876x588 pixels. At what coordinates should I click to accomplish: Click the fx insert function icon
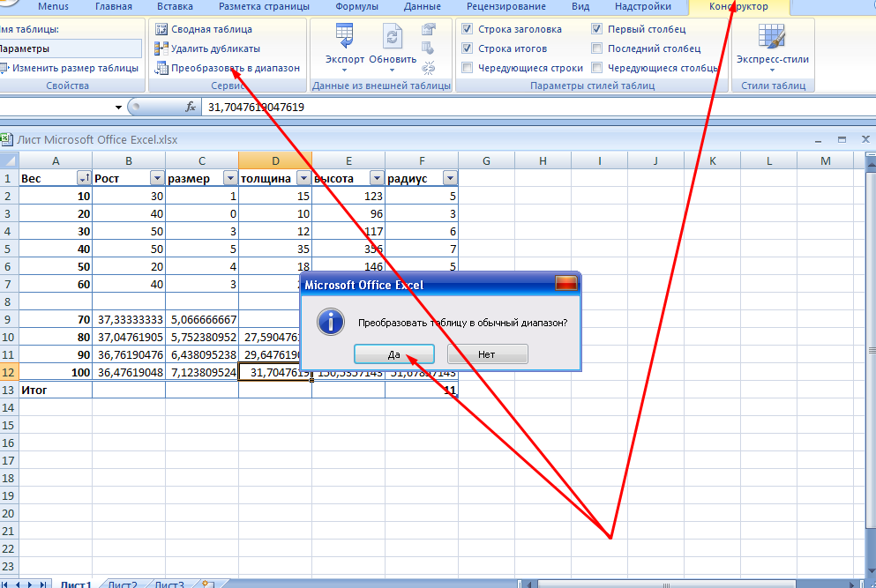191,107
